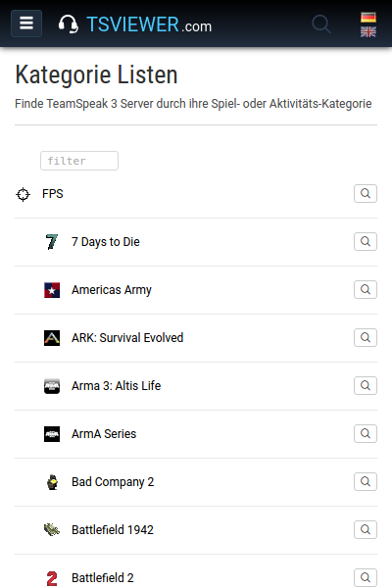
Task: Search servers for Battlefield 1942
Action: click(x=366, y=529)
